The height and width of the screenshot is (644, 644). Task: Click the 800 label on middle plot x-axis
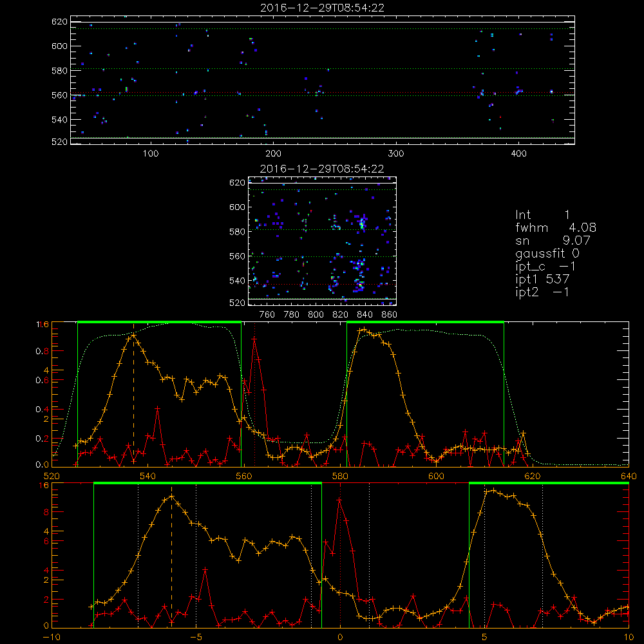(316, 315)
